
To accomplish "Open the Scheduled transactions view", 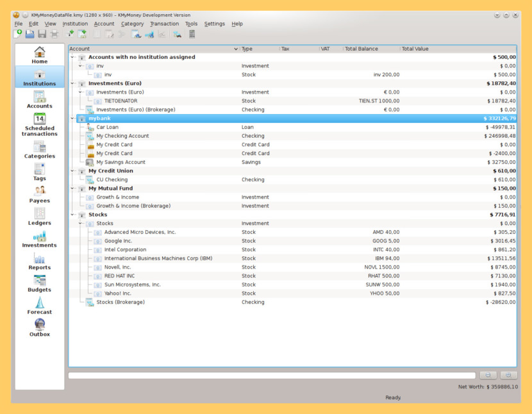I will coord(40,124).
